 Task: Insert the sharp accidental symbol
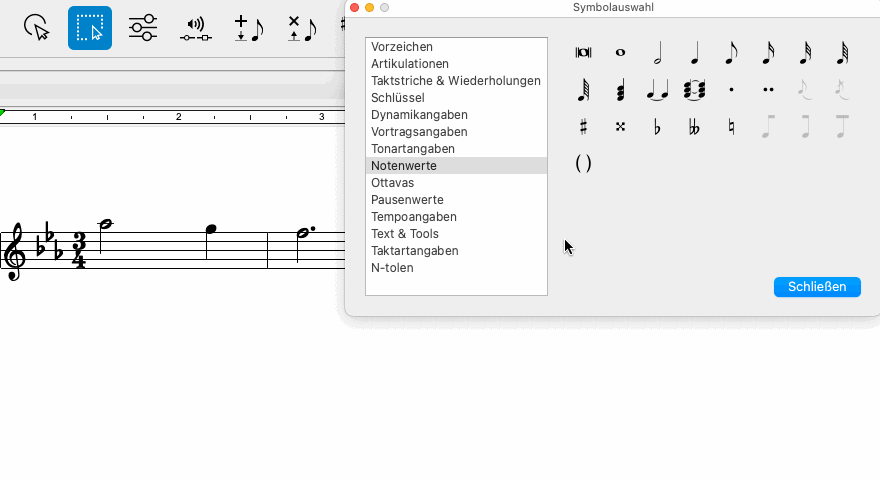[x=583, y=127]
